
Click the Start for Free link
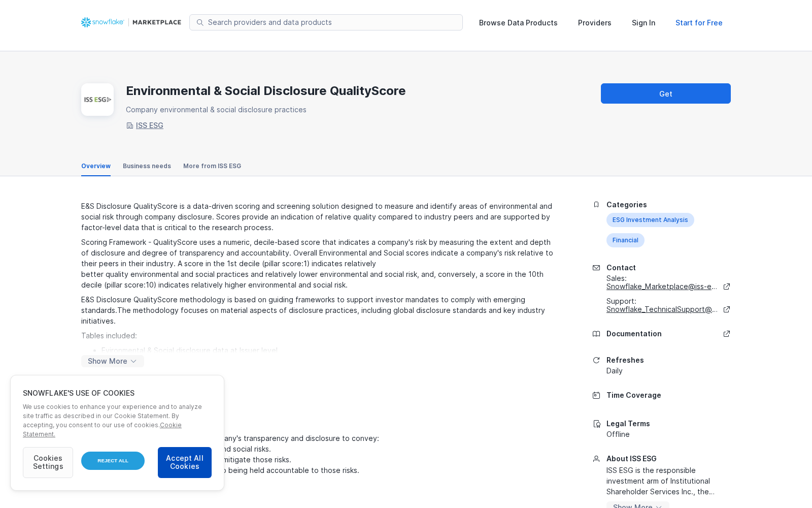(x=699, y=23)
